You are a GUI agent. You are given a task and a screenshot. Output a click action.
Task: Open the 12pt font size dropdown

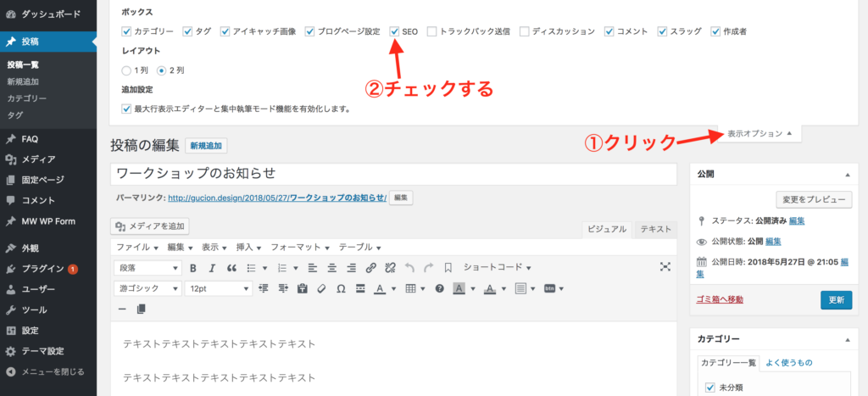[218, 288]
